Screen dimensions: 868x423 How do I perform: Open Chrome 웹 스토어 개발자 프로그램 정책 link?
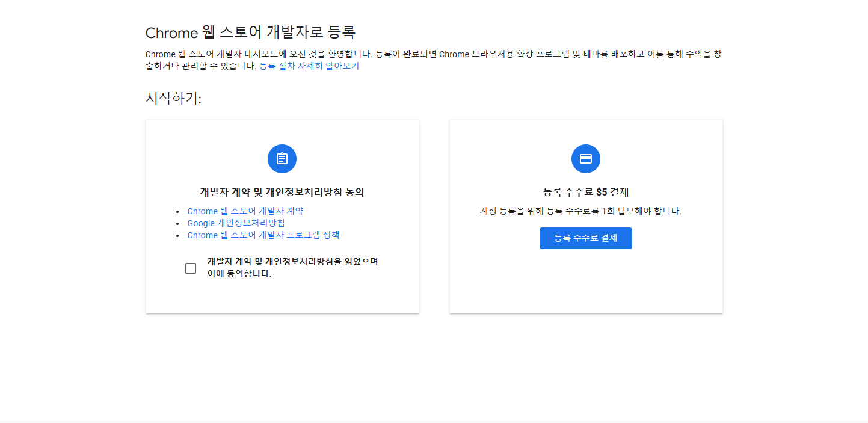click(263, 235)
